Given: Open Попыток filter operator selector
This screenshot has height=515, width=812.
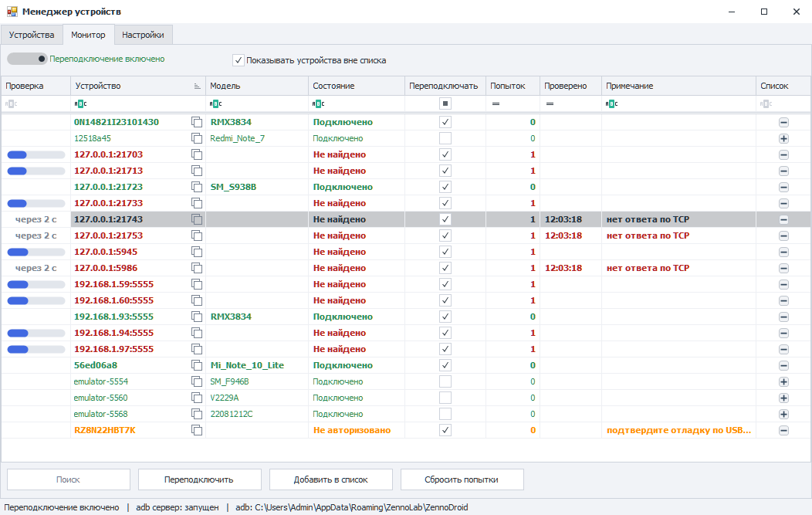Looking at the screenshot, I should point(496,103).
